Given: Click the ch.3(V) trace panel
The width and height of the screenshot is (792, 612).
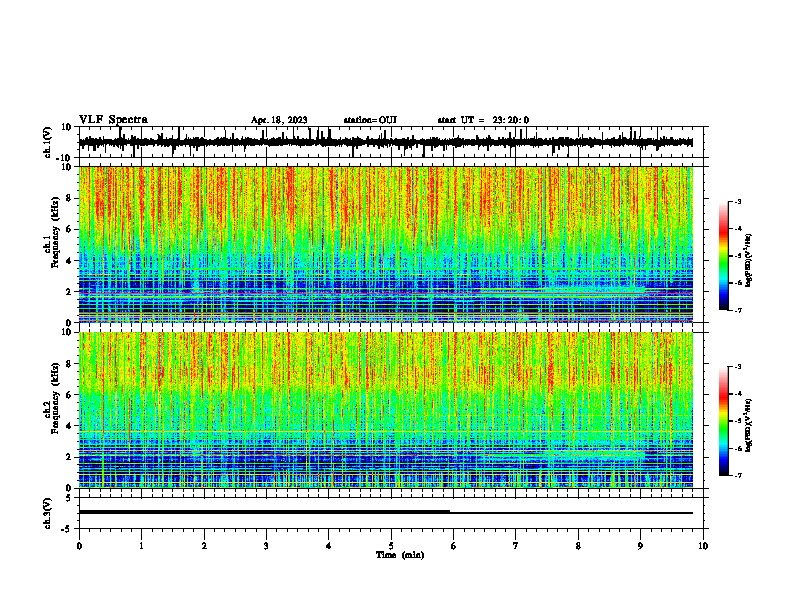Looking at the screenshot, I should (393, 513).
